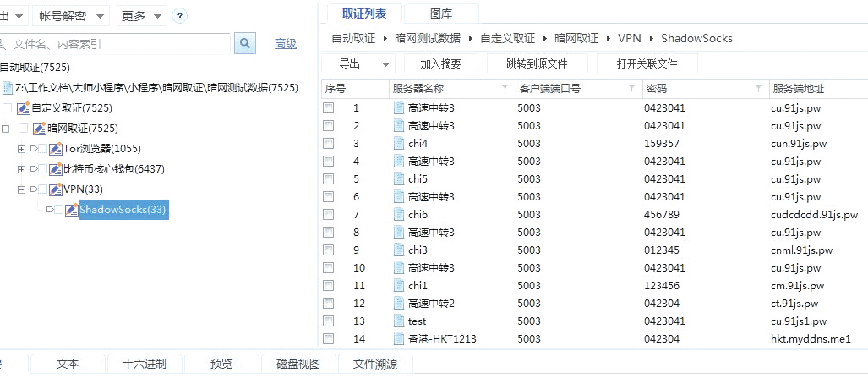Viewport: 868px width, 384px height.
Task: Click the VPN tree node icon
Action: 55,189
